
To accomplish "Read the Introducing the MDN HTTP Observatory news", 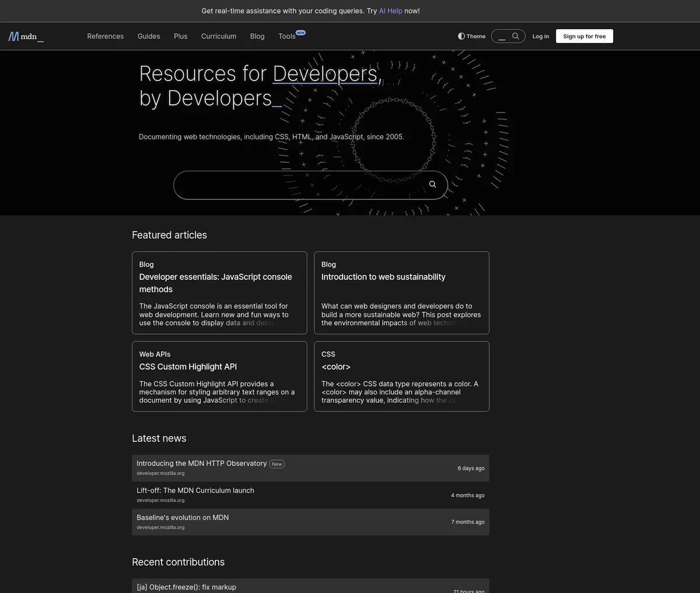I will tap(201, 463).
